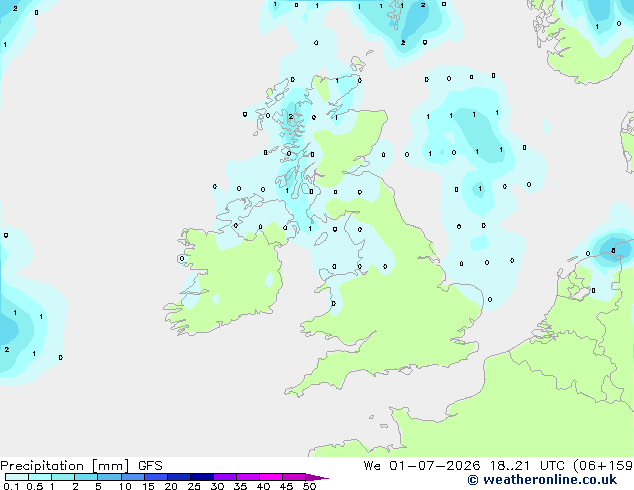Click the weatheronline.co.uk copyright link
634x490 pixels.
tap(542, 480)
